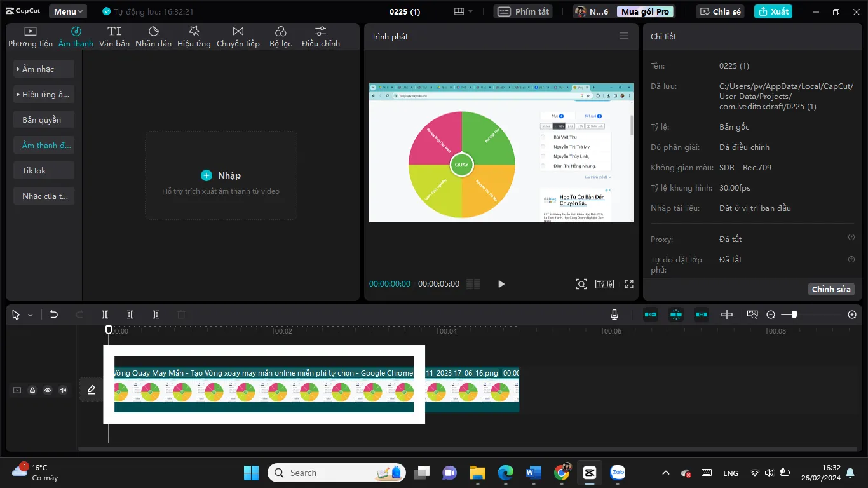The height and width of the screenshot is (488, 868).
Task: Open the Menu dropdown
Action: click(68, 11)
